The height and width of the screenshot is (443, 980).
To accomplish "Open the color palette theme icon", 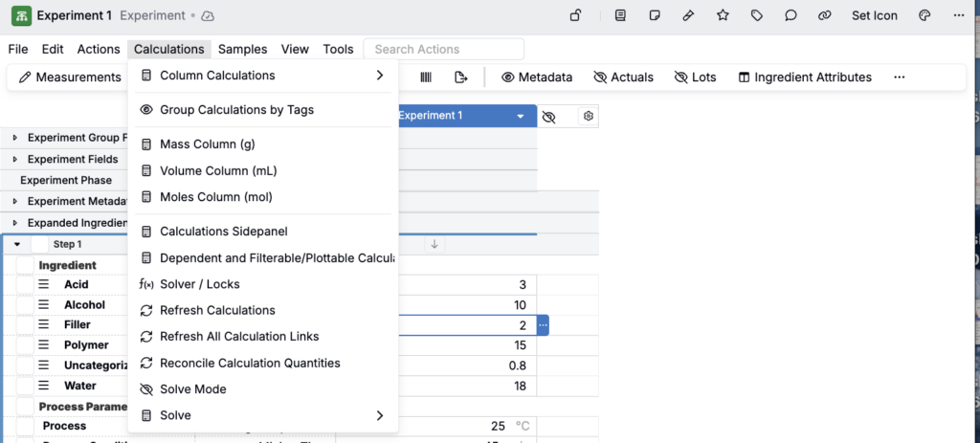I will tap(924, 15).
